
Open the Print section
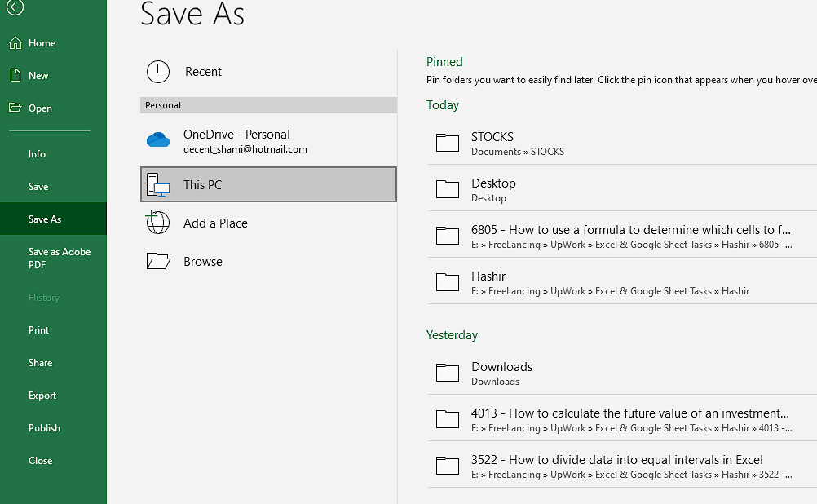[x=38, y=329]
